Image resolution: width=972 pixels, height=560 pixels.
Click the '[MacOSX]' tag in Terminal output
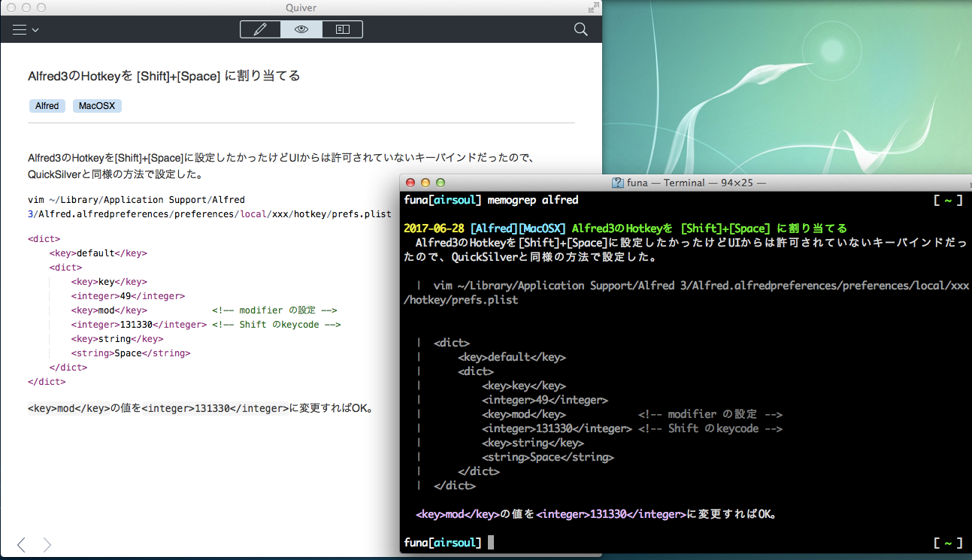click(x=542, y=229)
